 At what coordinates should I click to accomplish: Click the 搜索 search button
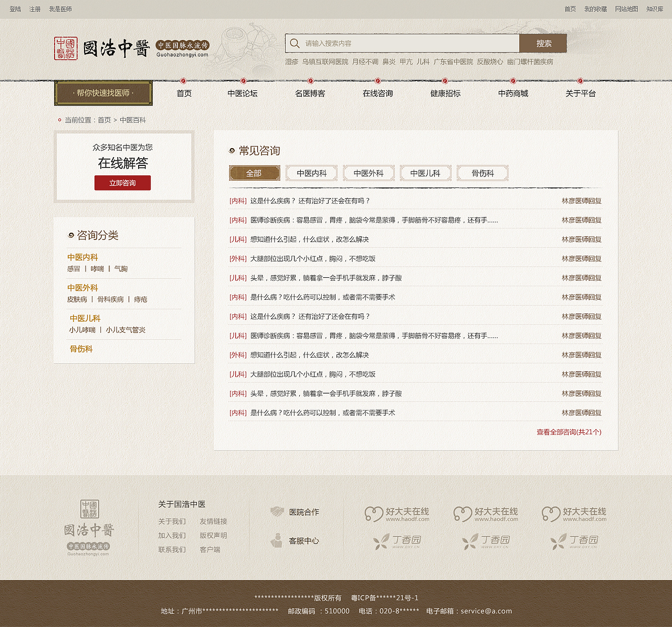pos(543,44)
